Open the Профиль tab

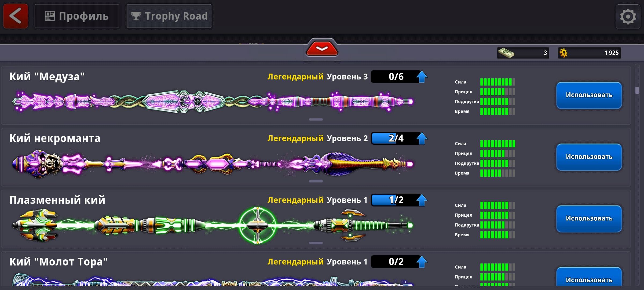pyautogui.click(x=77, y=16)
